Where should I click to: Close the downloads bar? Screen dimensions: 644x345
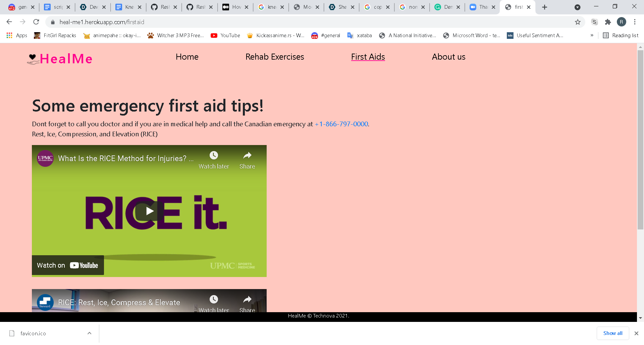pyautogui.click(x=636, y=333)
